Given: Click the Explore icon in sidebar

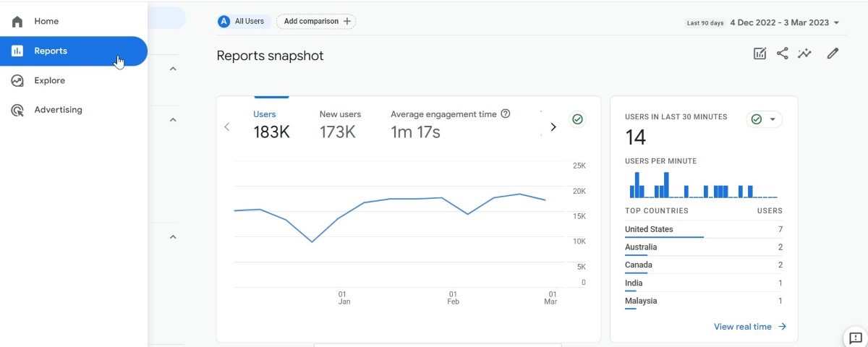Looking at the screenshot, I should 17,81.
